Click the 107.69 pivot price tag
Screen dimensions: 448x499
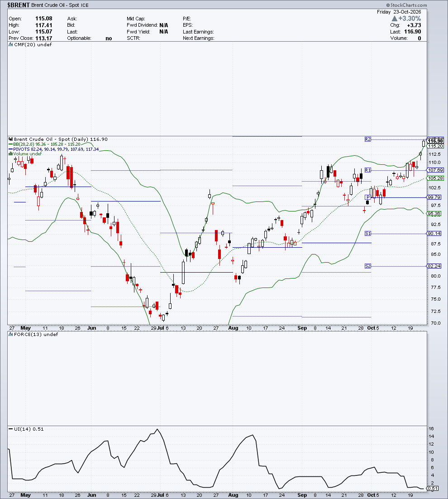tap(434, 170)
